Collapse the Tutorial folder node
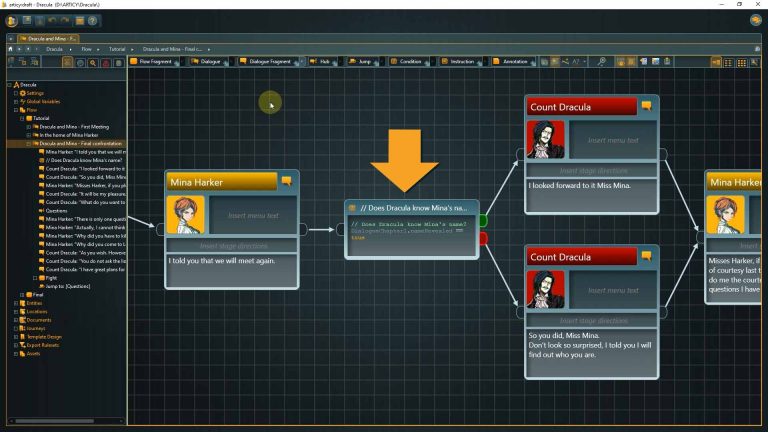768x432 pixels. [x=22, y=118]
